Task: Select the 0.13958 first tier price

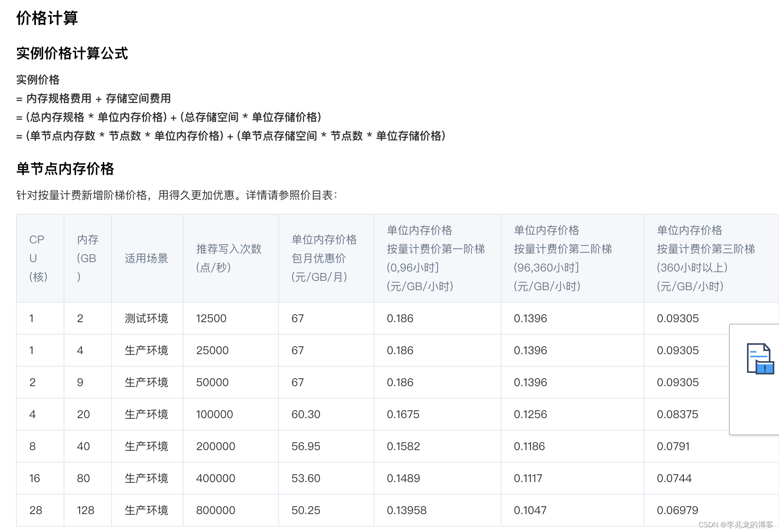Action: pos(406,510)
